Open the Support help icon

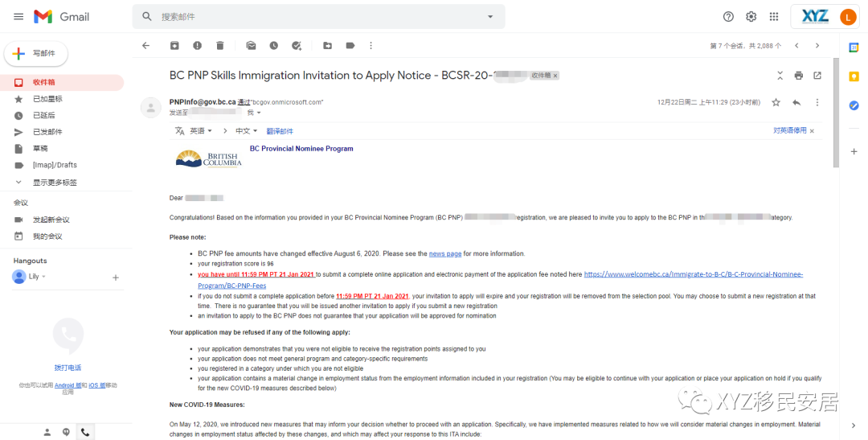pyautogui.click(x=728, y=17)
